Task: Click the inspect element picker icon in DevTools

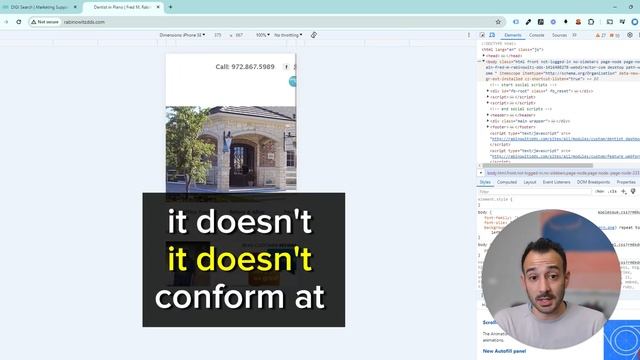Action: pyautogui.click(x=482, y=35)
